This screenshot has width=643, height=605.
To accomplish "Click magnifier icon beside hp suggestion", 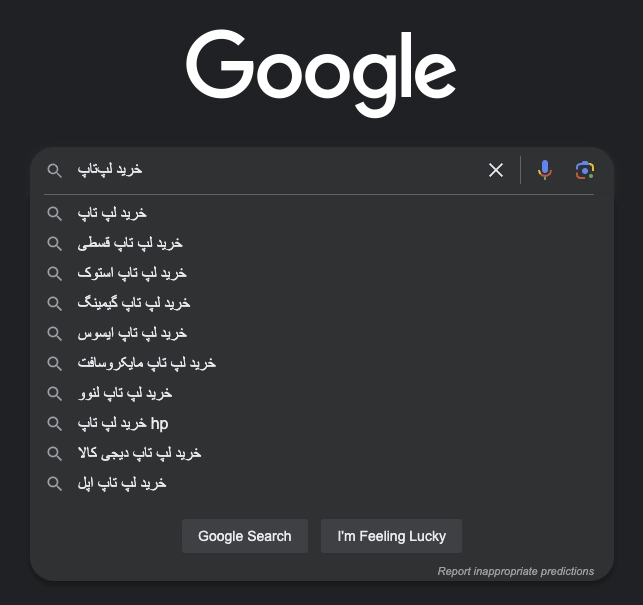I will 55,423.
